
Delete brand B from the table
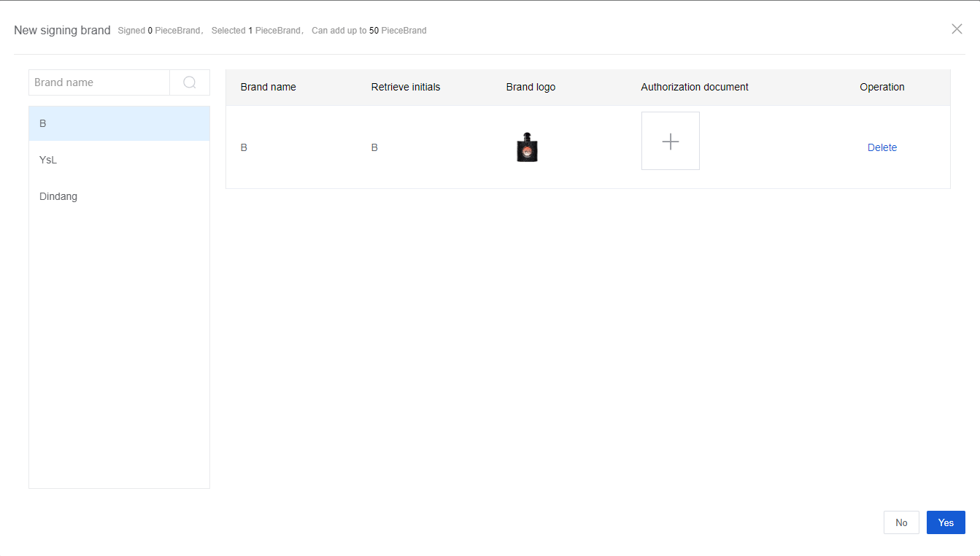tap(882, 147)
